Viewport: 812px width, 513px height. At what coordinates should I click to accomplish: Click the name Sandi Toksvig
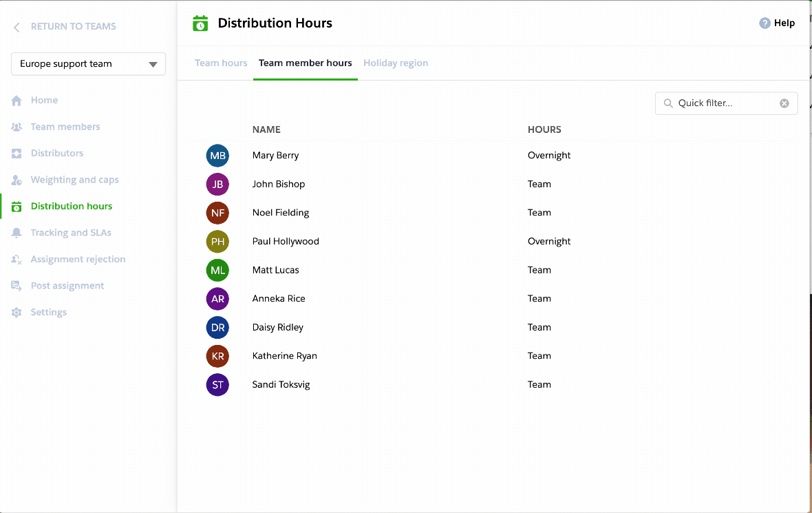(281, 384)
